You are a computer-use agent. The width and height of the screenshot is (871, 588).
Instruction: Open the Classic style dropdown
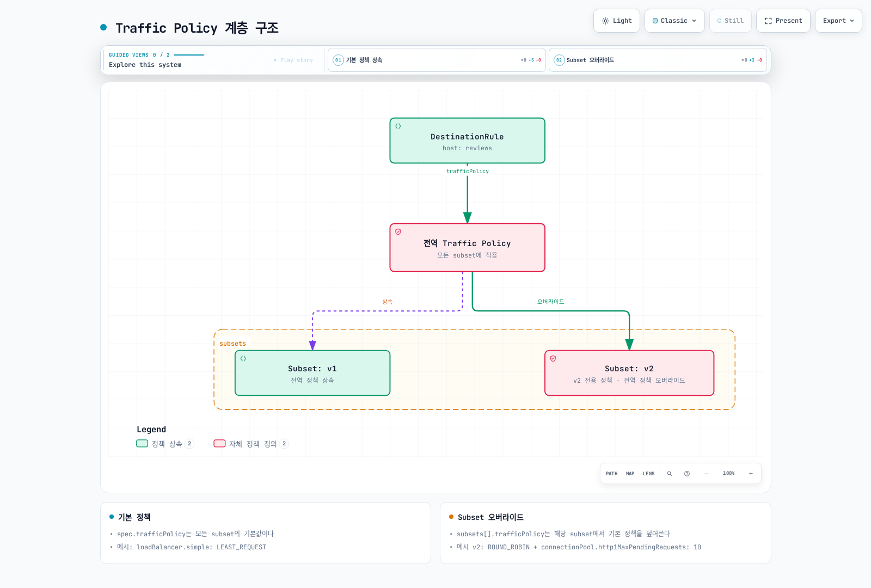coord(674,21)
